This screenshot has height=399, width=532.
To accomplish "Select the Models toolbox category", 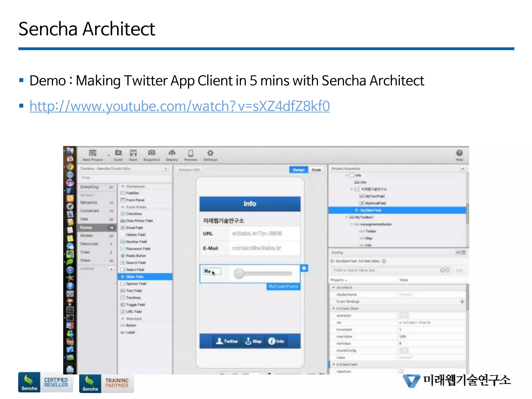I will click(x=97, y=236).
